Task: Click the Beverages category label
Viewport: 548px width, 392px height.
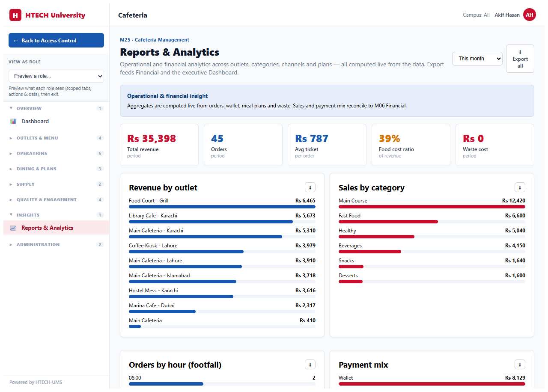Action: pyautogui.click(x=350, y=246)
